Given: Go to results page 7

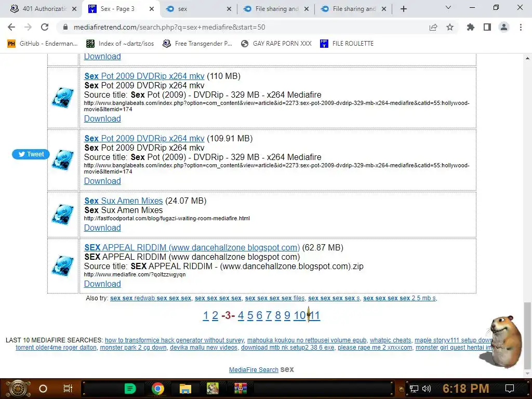Looking at the screenshot, I should [269, 315].
